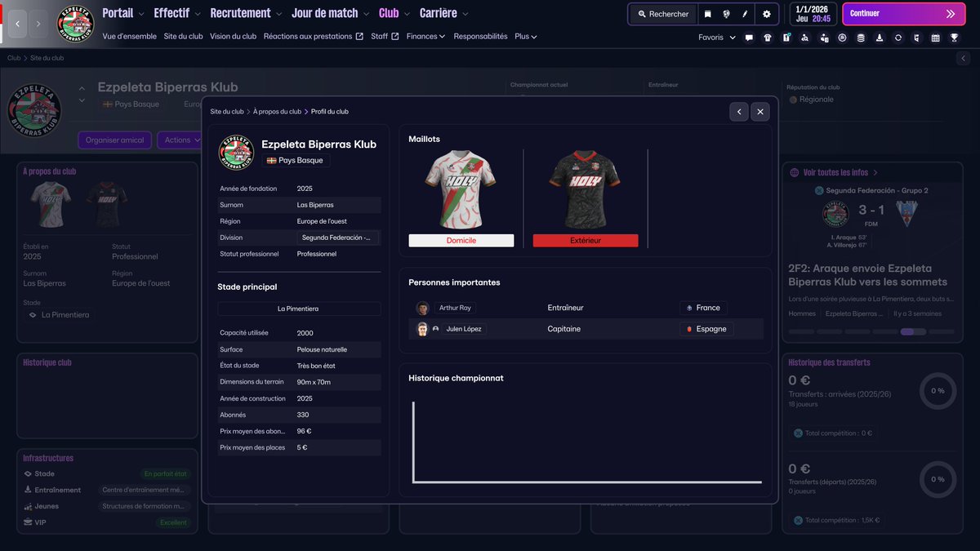This screenshot has height=551, width=980.
Task: Open the settings gear icon
Action: tap(766, 14)
